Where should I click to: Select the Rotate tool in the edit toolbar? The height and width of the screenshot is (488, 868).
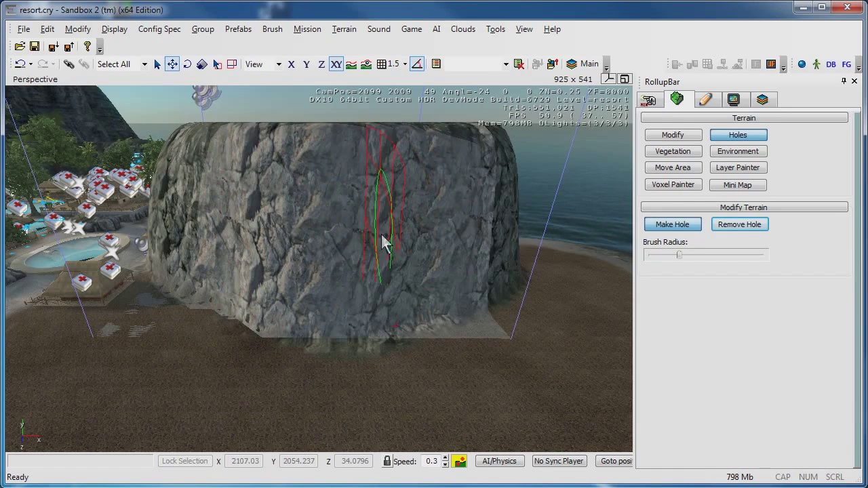(x=187, y=64)
